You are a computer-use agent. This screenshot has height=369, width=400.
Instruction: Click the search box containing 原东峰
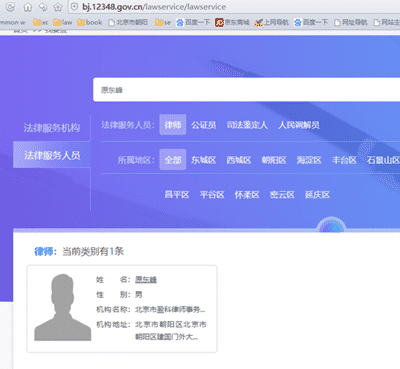point(247,90)
